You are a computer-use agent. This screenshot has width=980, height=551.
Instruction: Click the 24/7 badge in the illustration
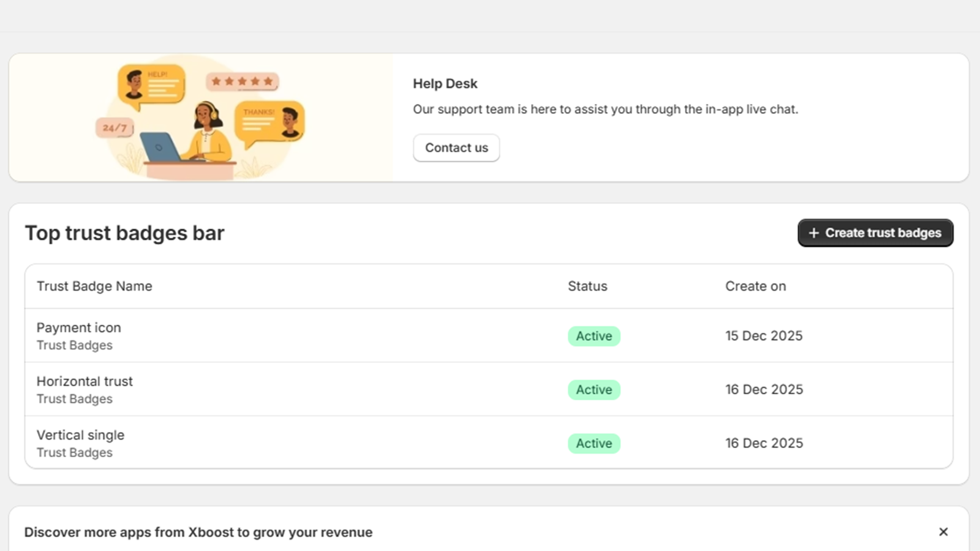point(115,128)
